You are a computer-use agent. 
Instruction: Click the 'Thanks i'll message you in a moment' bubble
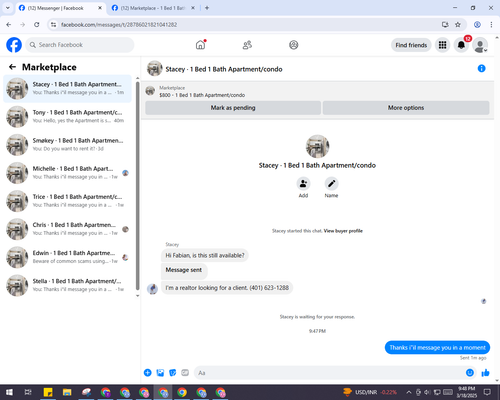tap(437, 347)
